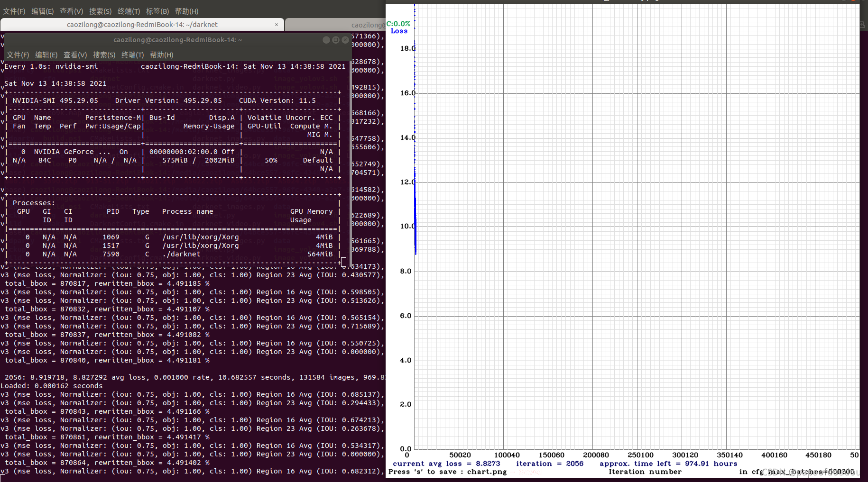Click the GPU temperature value 84C
868x482 pixels.
[x=45, y=160]
